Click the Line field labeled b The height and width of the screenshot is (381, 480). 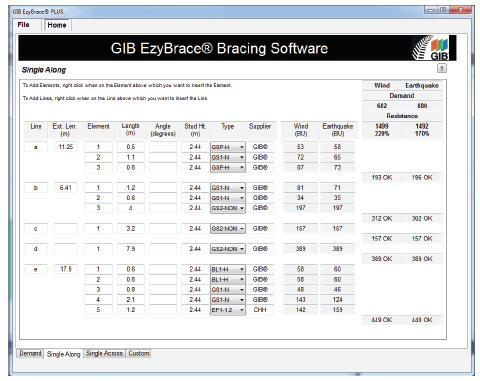(36, 188)
